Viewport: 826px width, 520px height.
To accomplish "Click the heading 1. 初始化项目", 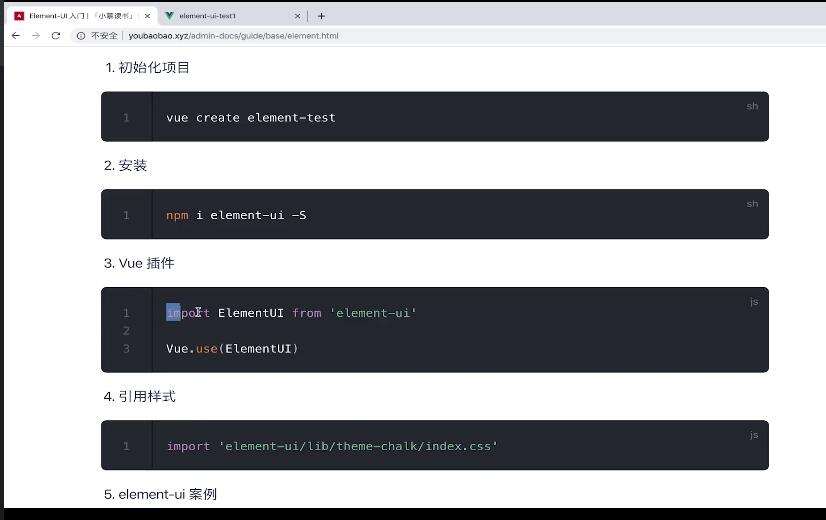I will pos(148,67).
